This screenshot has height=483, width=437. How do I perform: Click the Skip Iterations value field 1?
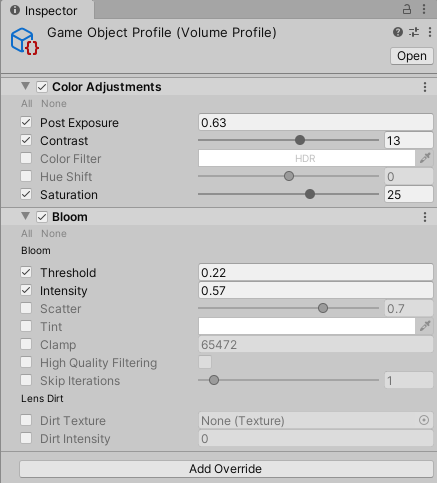(409, 380)
